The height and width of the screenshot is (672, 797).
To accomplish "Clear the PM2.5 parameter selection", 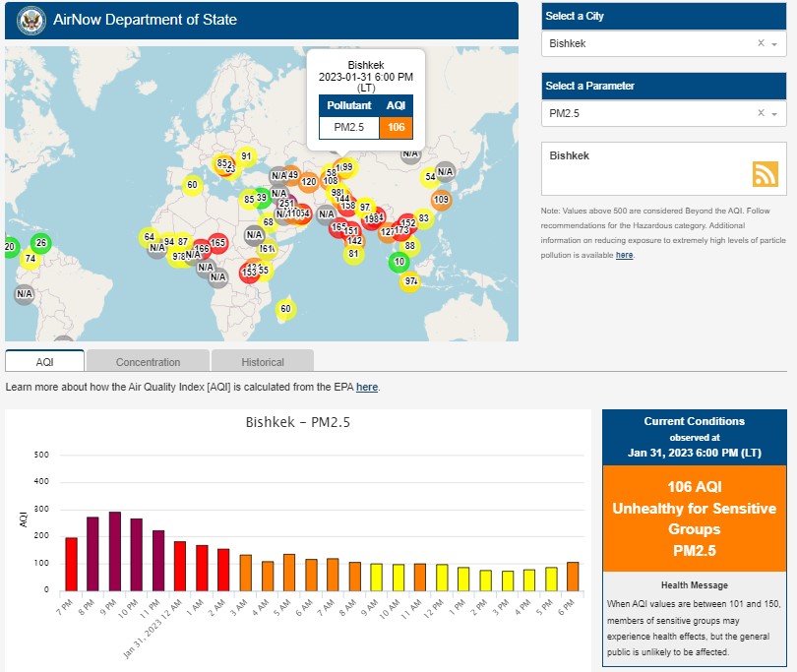I will 761,114.
